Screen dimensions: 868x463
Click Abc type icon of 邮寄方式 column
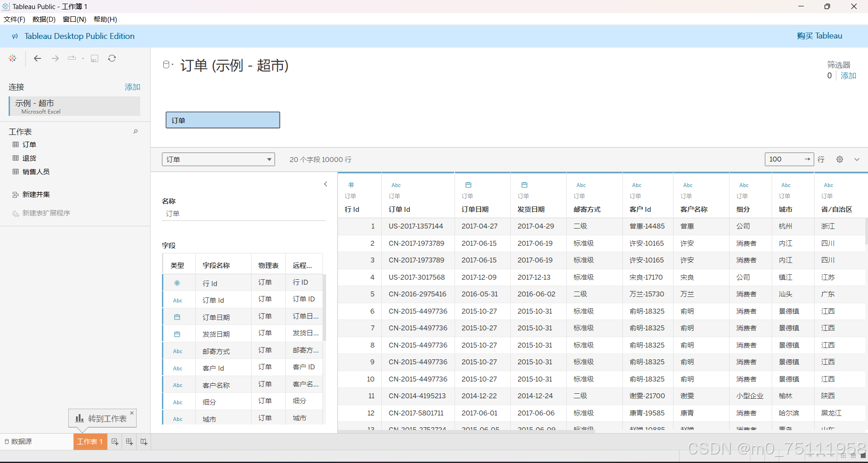tap(581, 185)
